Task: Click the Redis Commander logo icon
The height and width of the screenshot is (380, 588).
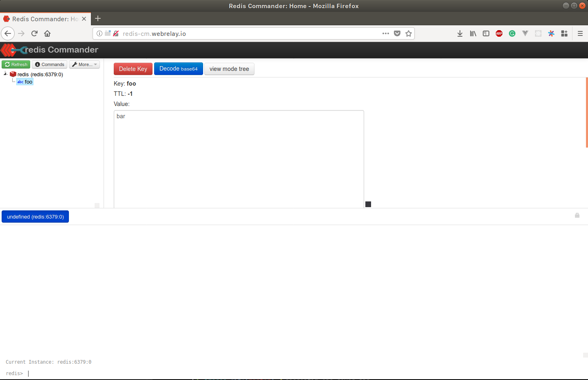Action: (x=9, y=50)
